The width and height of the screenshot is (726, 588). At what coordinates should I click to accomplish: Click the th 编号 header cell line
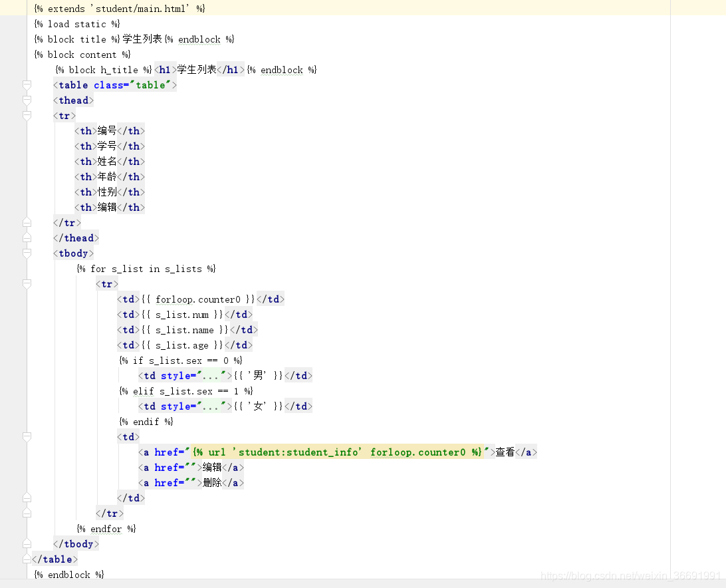point(110,130)
